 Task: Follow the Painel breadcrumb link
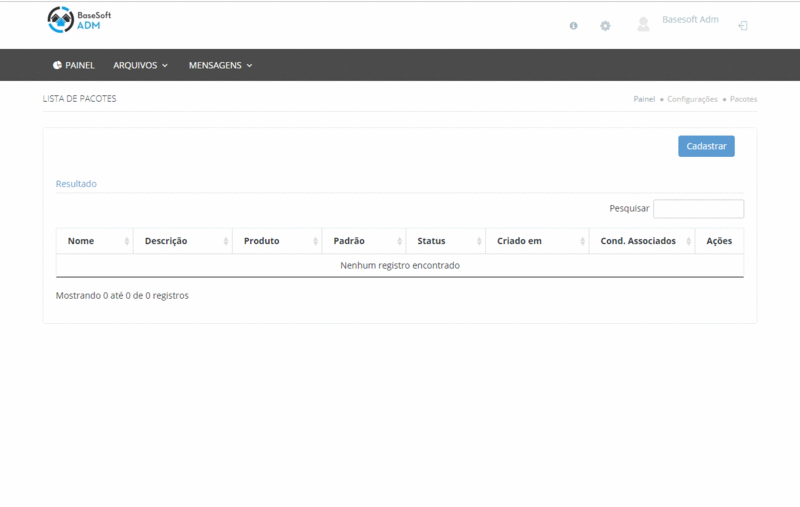tap(644, 99)
